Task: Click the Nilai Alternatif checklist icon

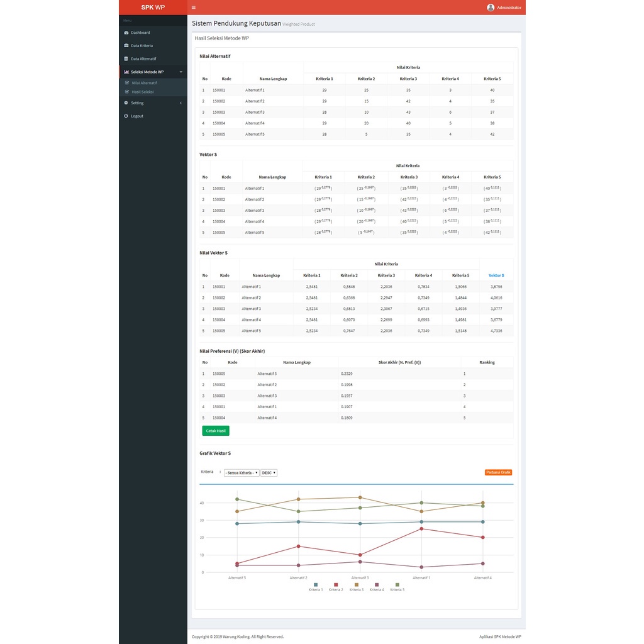Action: [x=127, y=82]
